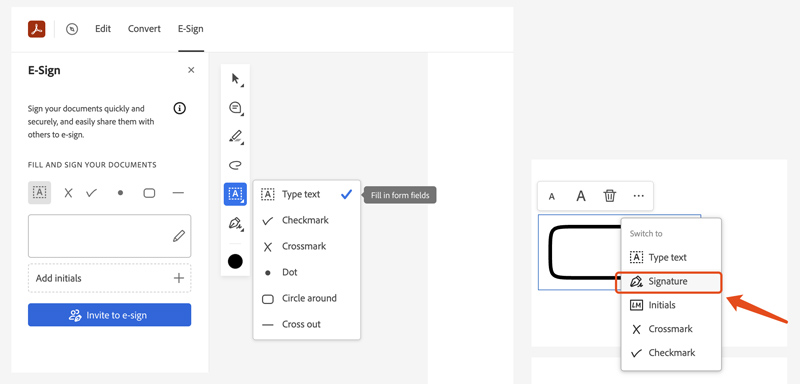Viewport: 800px width, 384px height.
Task: Close the E-Sign panel
Action: tap(191, 70)
